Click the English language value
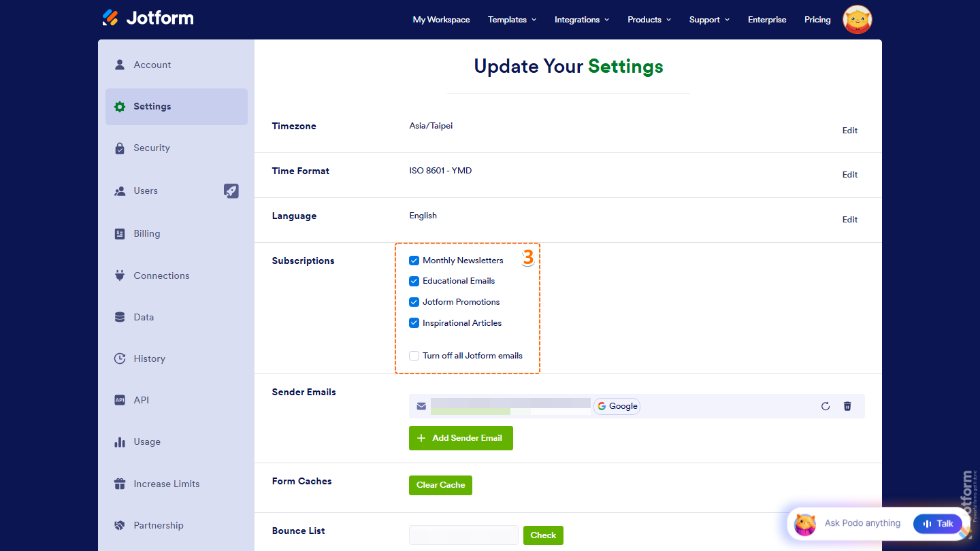Image resolution: width=980 pixels, height=551 pixels. (x=423, y=216)
